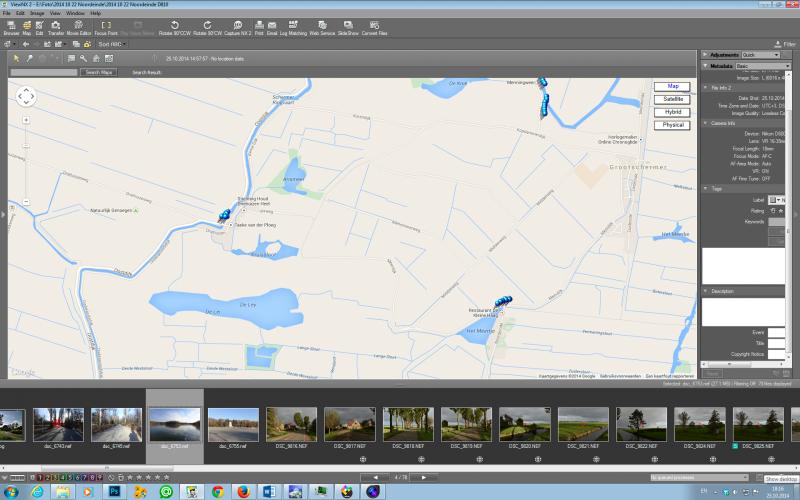Collapse the Camera Info section
Screen dimensions: 800x500
(x=706, y=123)
